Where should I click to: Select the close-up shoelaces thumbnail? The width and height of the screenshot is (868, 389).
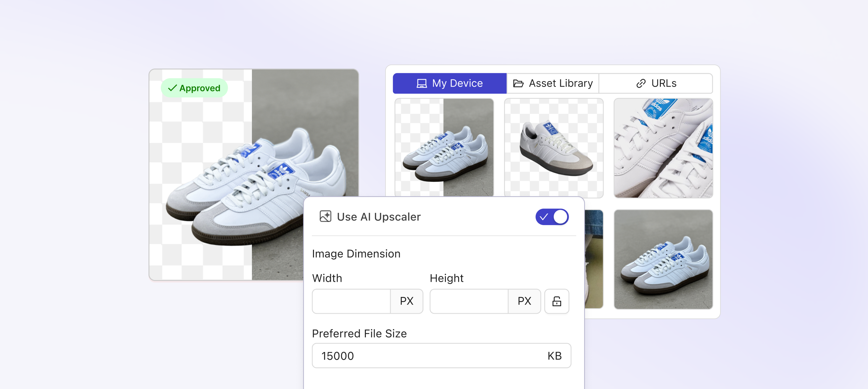coord(663,148)
